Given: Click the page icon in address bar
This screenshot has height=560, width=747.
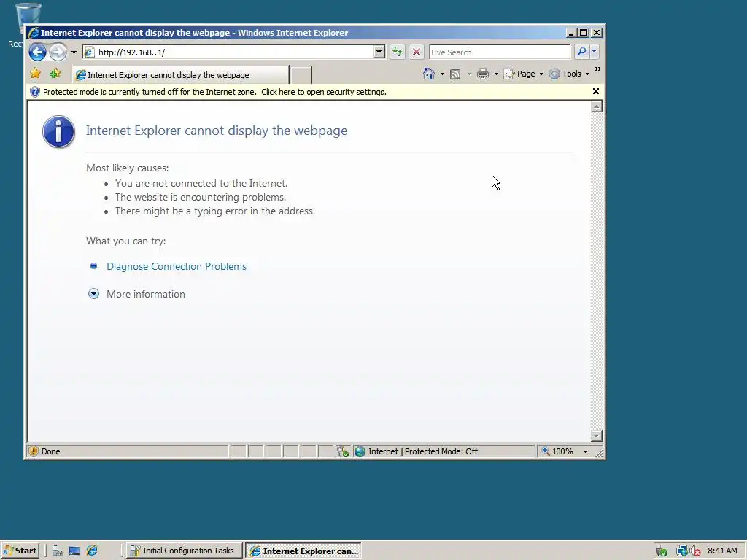Looking at the screenshot, I should pos(89,52).
